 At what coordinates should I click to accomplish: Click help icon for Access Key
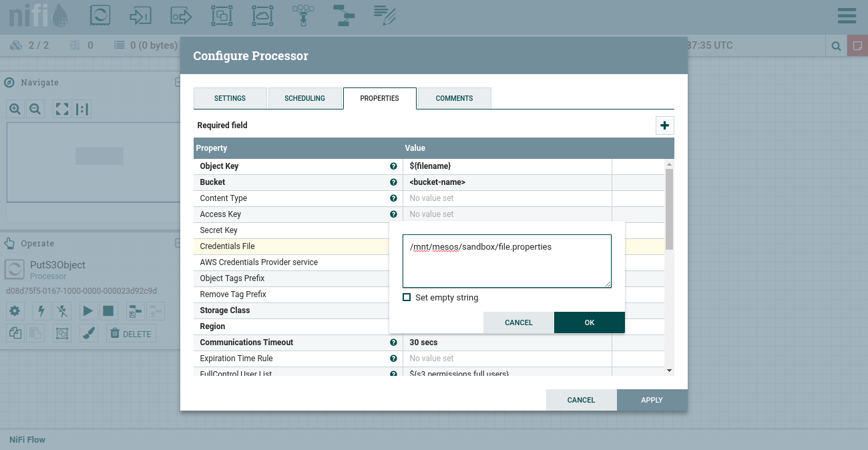click(393, 214)
